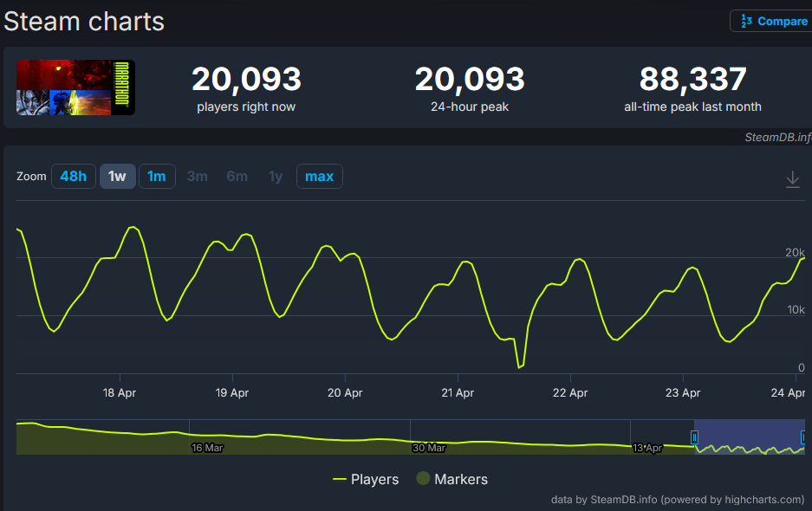Click the 20k y-axis label

tap(795, 253)
